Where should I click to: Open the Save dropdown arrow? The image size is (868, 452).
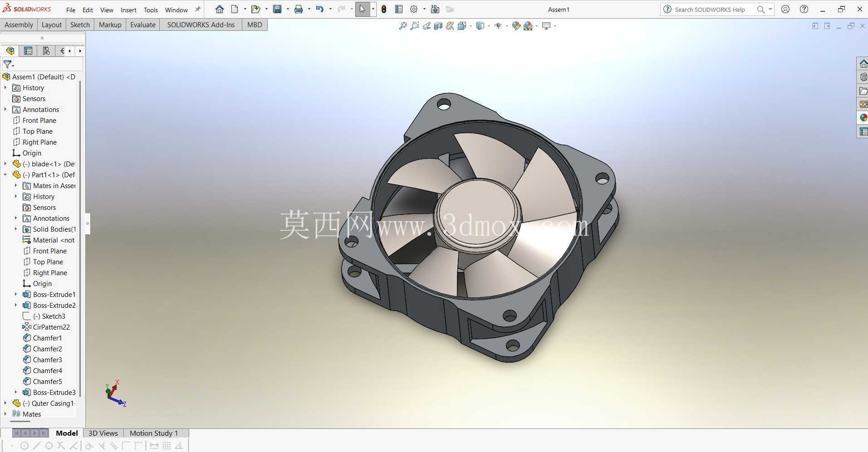point(288,9)
